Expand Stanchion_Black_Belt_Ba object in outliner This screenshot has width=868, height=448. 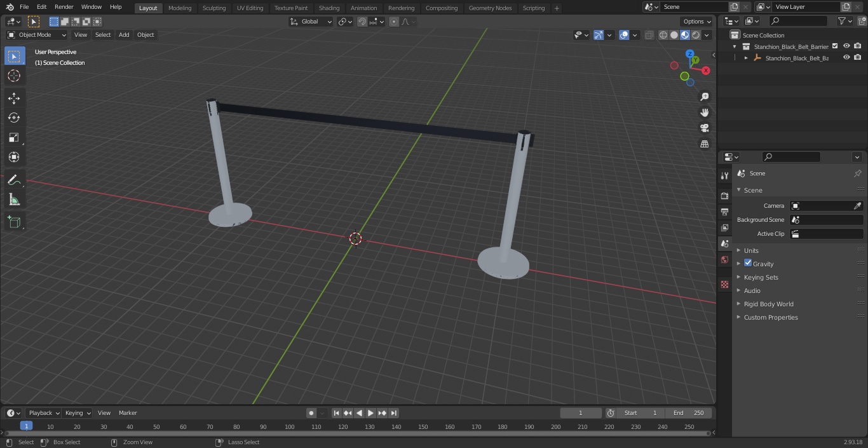coord(746,58)
